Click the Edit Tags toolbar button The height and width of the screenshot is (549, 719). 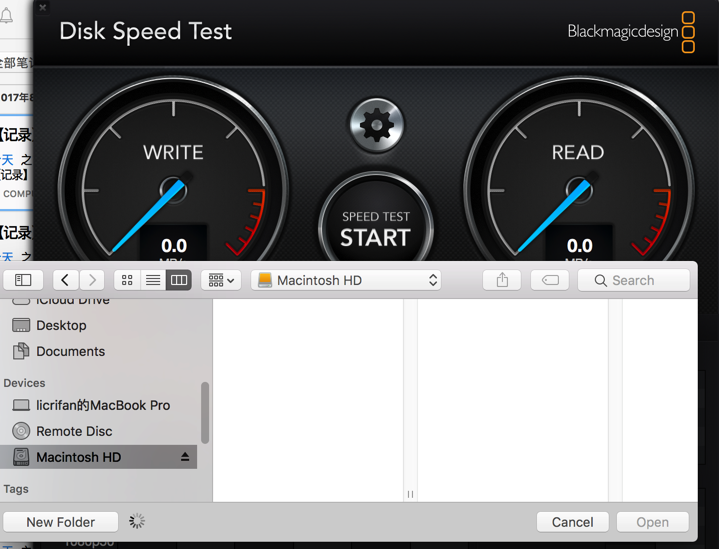549,281
